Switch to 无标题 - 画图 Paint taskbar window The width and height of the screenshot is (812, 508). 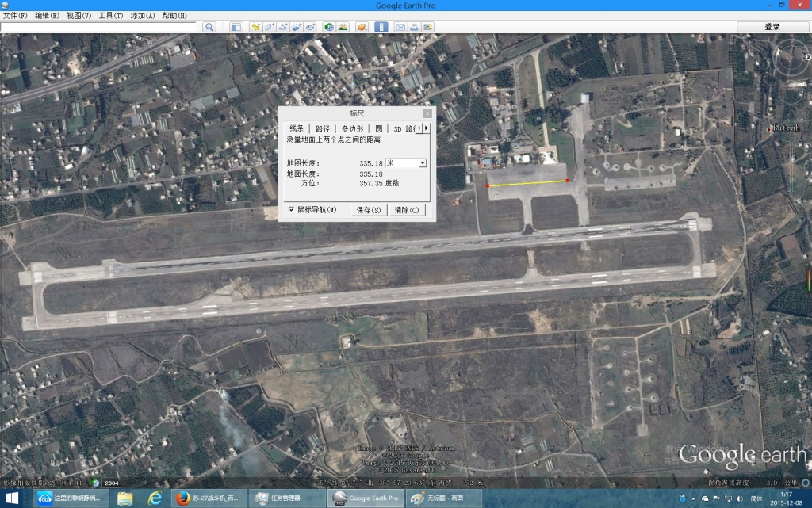coord(444,498)
